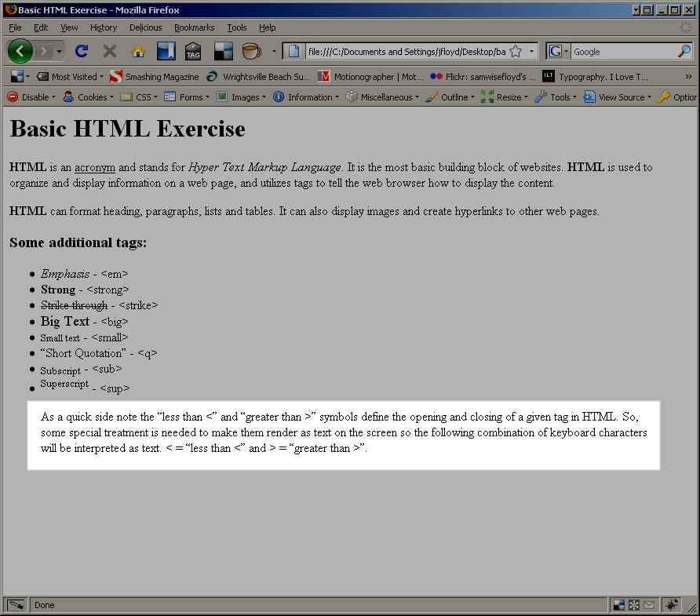The image size is (700, 616).
Task: Open the Smashing Magazine bookmark
Action: coord(155,77)
